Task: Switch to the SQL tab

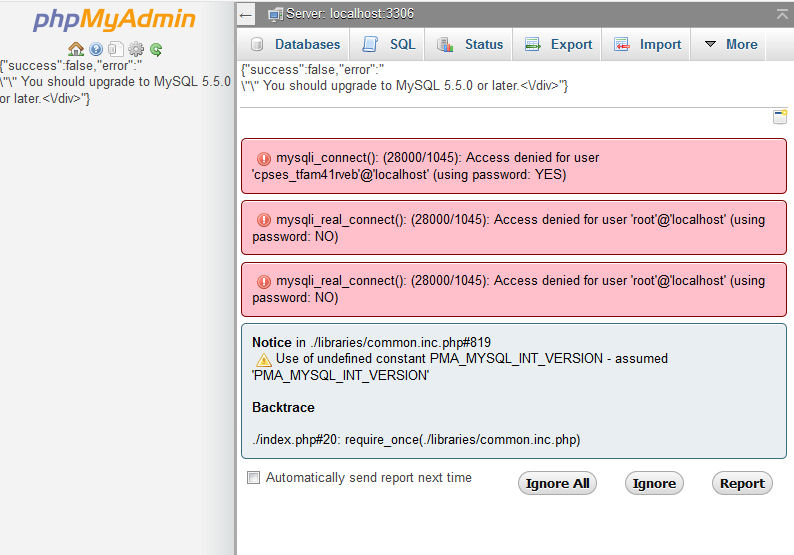Action: pos(389,45)
